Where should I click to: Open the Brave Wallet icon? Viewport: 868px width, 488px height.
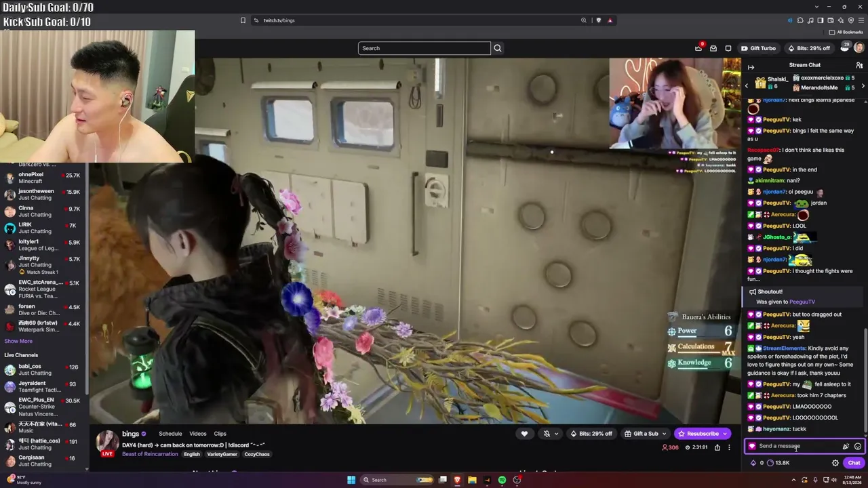[x=831, y=20]
